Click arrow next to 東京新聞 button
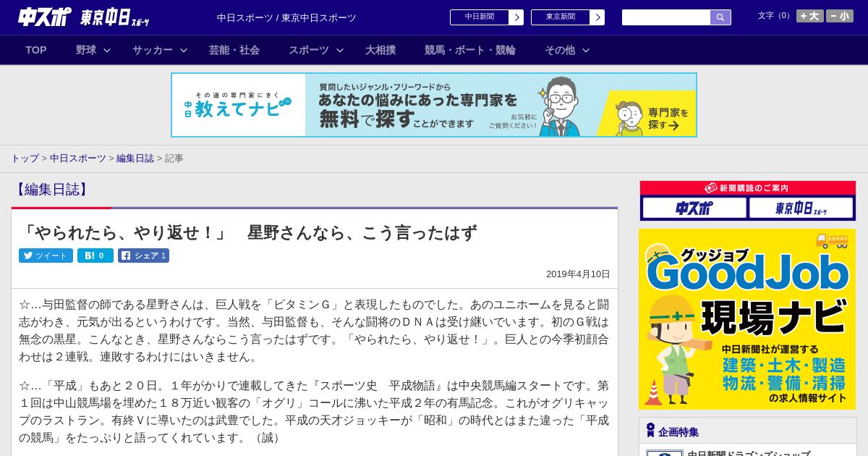Screen dimensions: 868x456 (597, 17)
